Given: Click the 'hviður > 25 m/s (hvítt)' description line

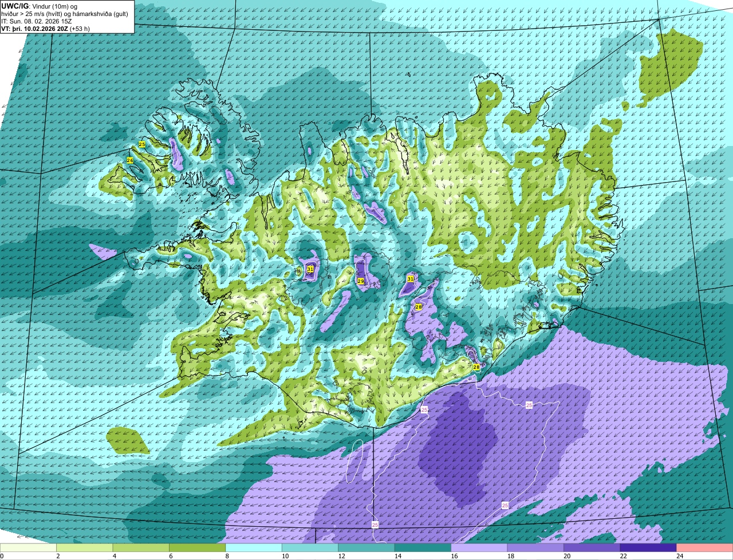Looking at the screenshot, I should (x=65, y=14).
